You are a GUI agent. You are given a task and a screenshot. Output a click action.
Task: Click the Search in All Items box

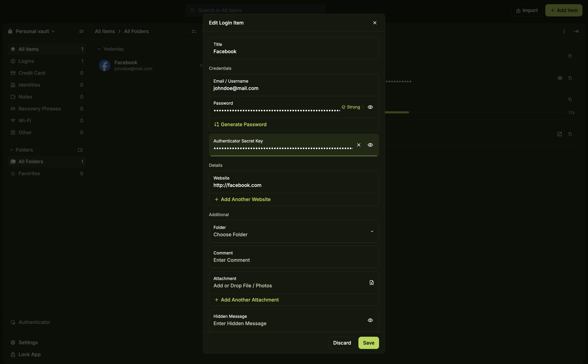255,10
